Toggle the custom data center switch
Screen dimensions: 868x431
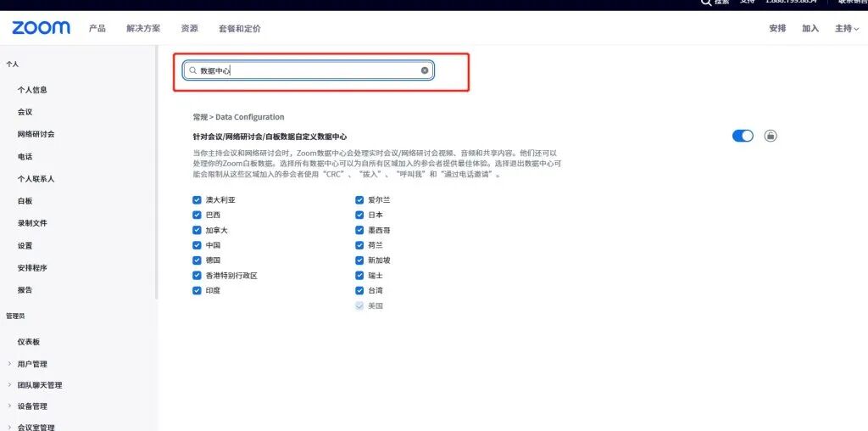(743, 136)
